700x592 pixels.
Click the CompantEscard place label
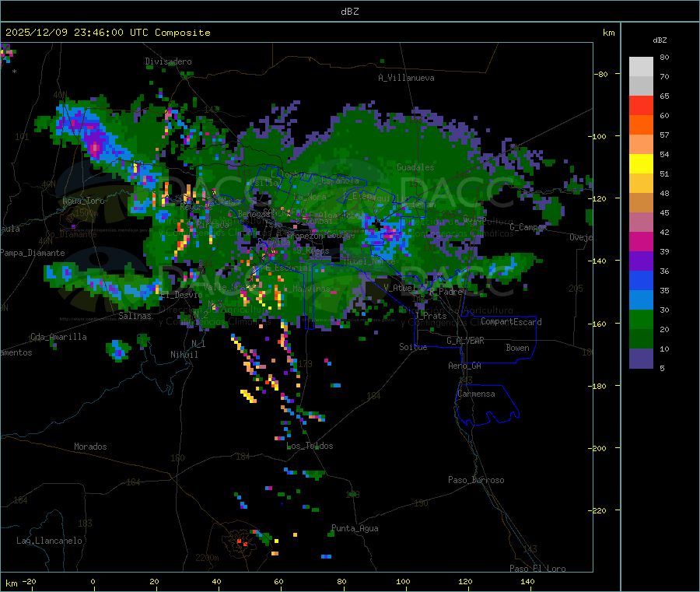click(x=511, y=322)
